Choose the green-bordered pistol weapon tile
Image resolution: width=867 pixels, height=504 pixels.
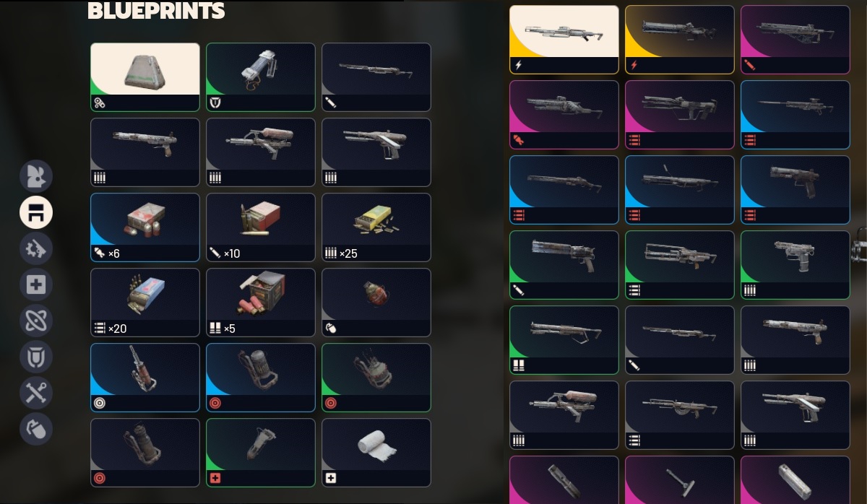tap(795, 265)
